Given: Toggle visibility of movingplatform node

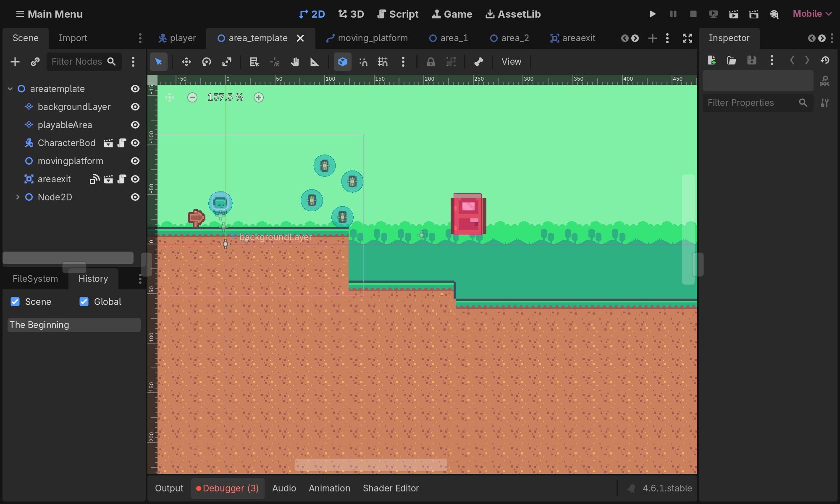Looking at the screenshot, I should (135, 161).
